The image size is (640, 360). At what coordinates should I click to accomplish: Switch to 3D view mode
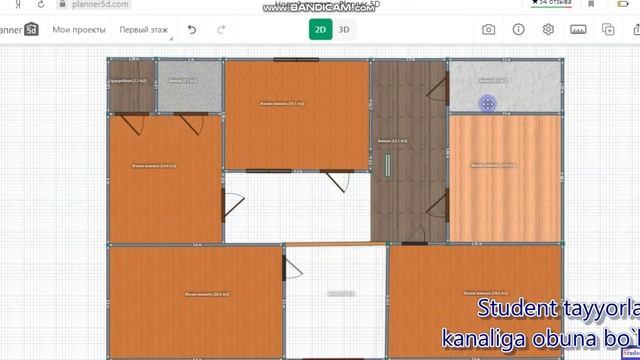coord(344,29)
